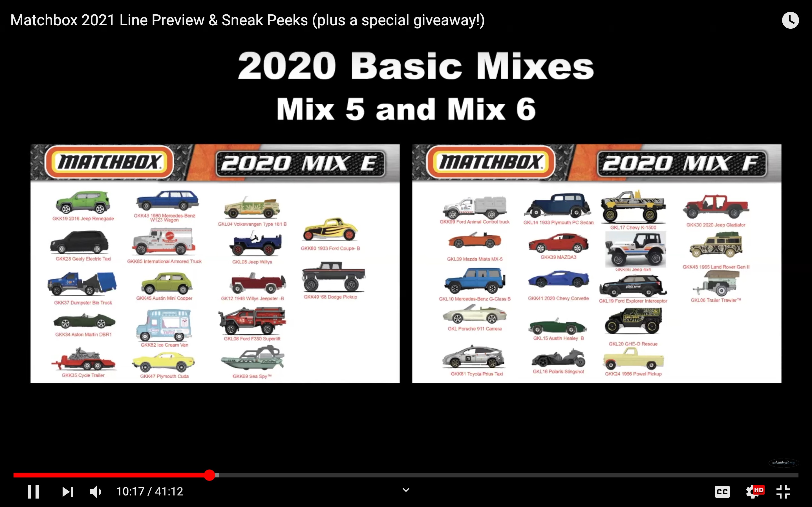The image size is (812, 507).
Task: Toggle closed captions on
Action: click(x=722, y=492)
